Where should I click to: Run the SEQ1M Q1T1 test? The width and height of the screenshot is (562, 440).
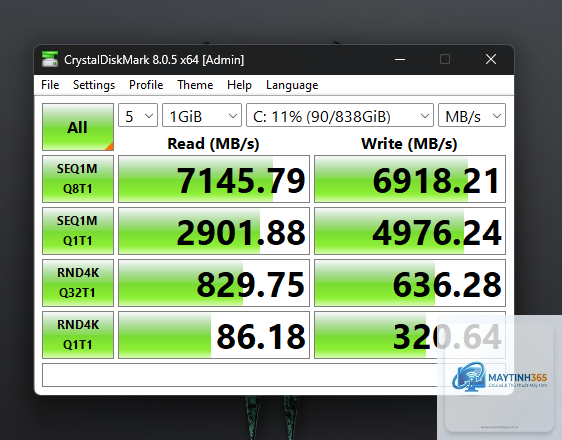click(x=78, y=231)
